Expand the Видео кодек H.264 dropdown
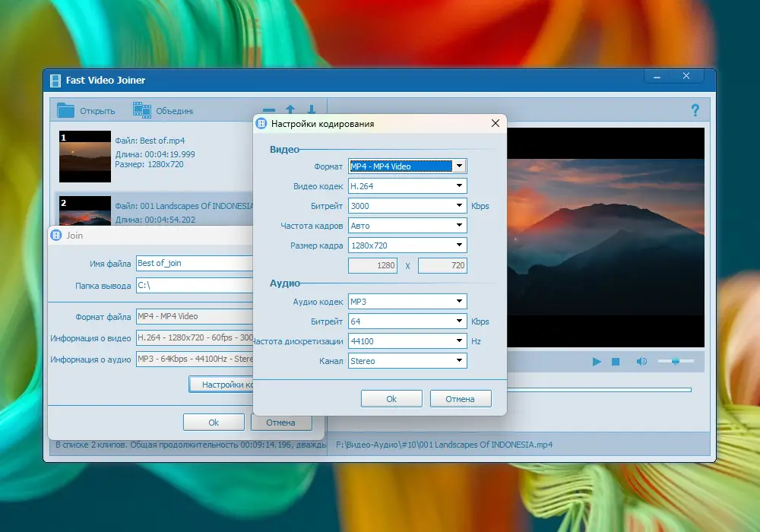Screen dimensions: 760x532 [x=407, y=186]
